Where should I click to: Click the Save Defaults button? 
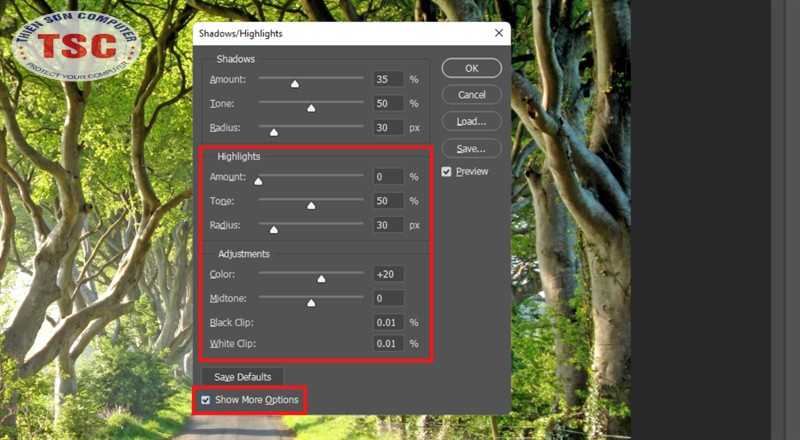(x=243, y=377)
